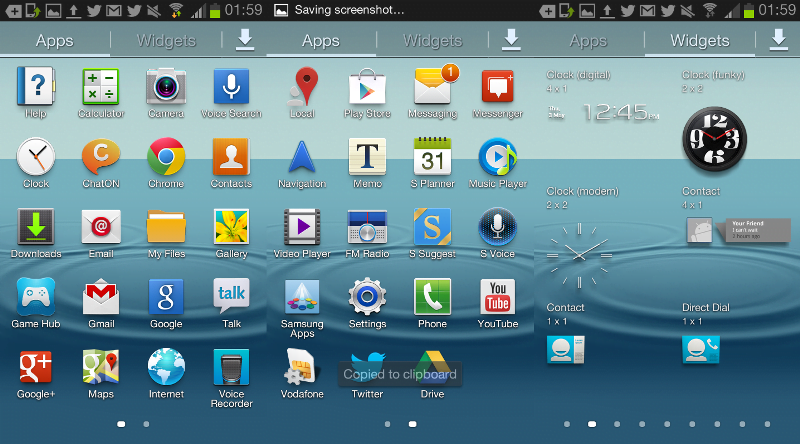This screenshot has width=800, height=444.
Task: Tap download icon in first screen header
Action: (245, 40)
